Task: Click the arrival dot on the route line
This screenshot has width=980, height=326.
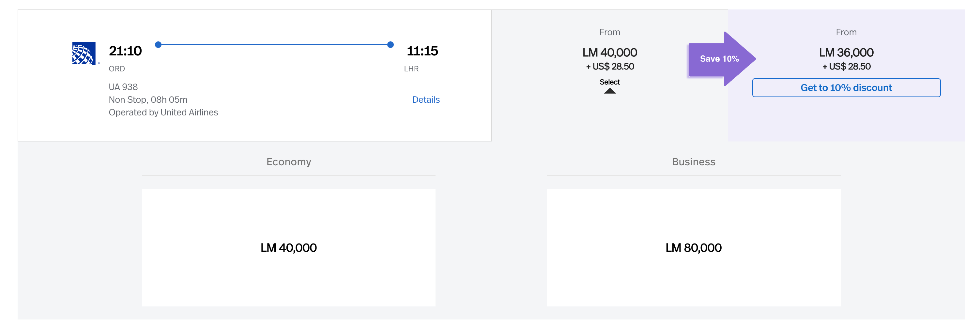Action: pyautogui.click(x=390, y=45)
